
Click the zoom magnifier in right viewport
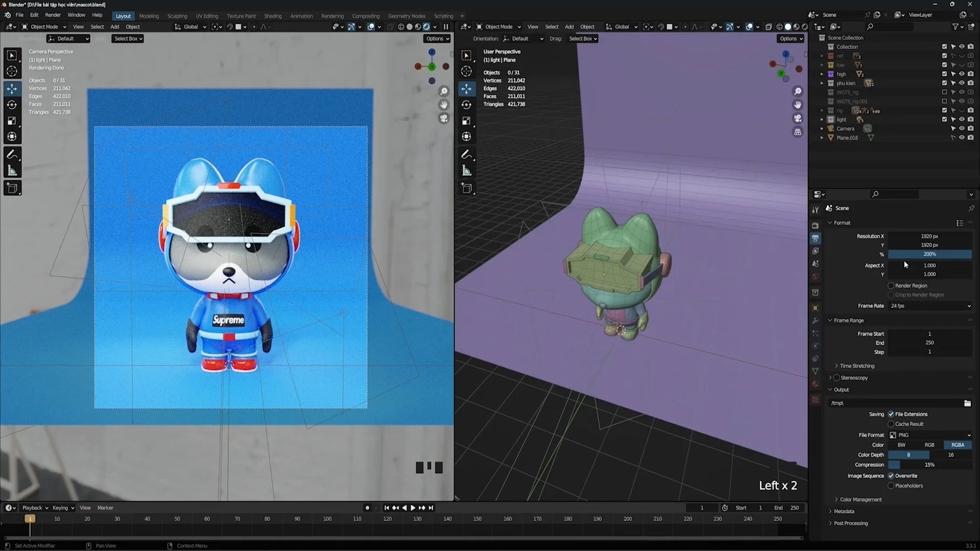coord(797,91)
